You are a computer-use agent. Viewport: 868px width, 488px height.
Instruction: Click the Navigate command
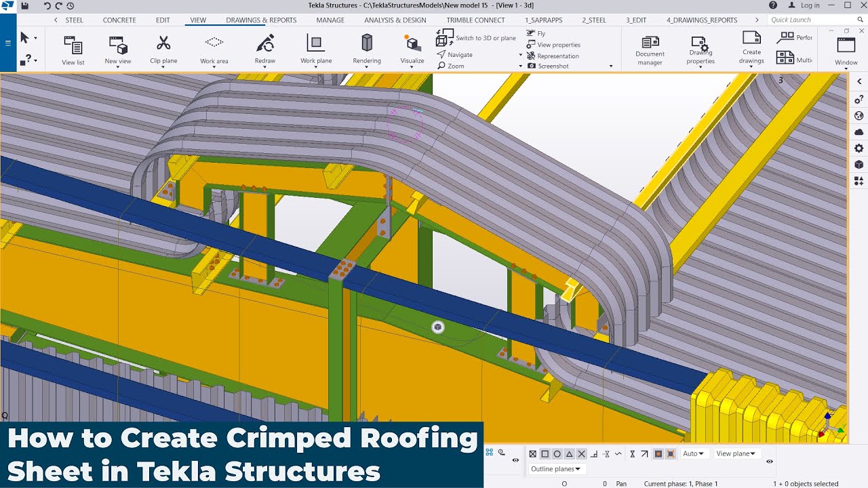point(455,55)
